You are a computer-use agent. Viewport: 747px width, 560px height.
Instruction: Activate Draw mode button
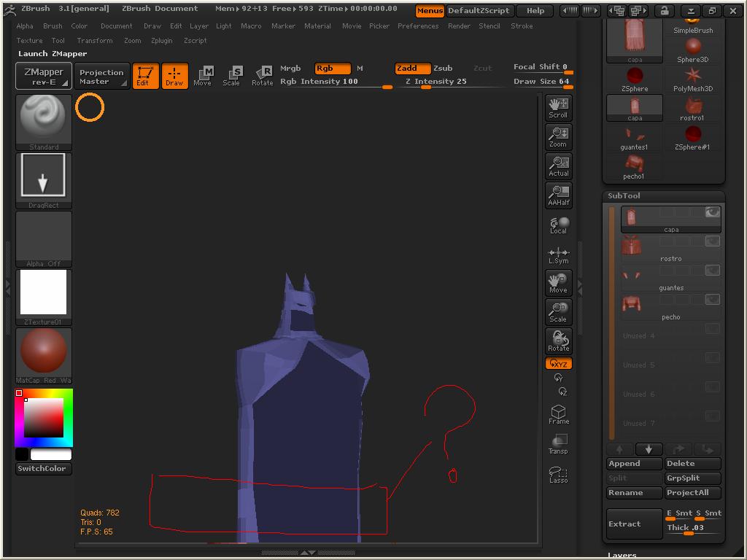coord(174,76)
